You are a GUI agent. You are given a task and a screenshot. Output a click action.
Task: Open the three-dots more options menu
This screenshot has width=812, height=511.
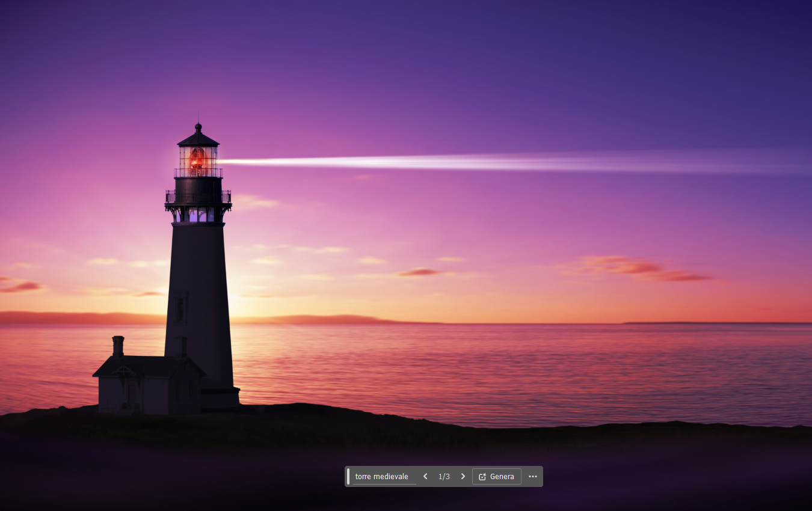pyautogui.click(x=532, y=476)
